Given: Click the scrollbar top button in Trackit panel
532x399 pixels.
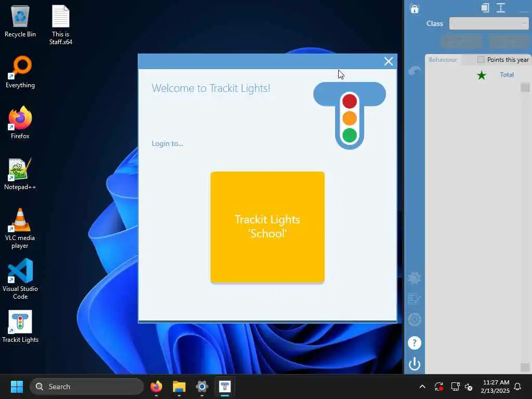Looking at the screenshot, I should (525, 87).
